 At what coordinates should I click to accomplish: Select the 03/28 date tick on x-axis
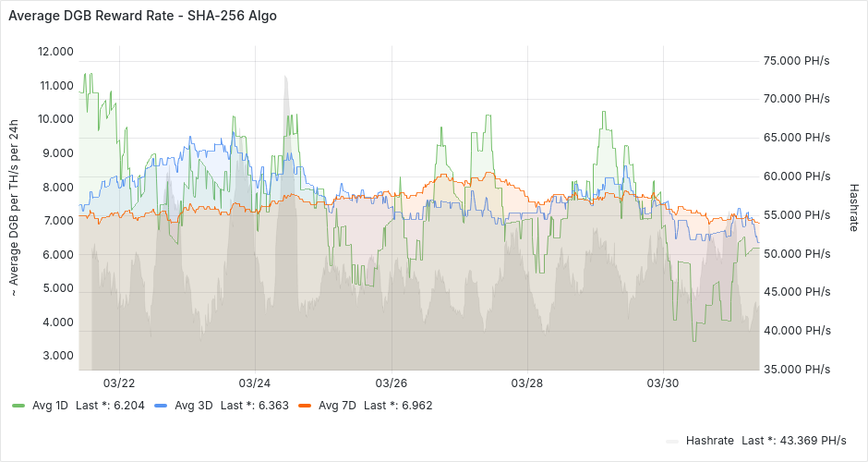coord(526,383)
